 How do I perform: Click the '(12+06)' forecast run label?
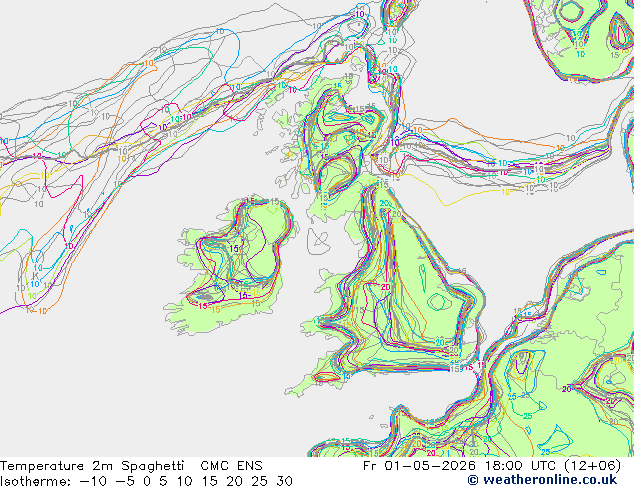point(594,466)
